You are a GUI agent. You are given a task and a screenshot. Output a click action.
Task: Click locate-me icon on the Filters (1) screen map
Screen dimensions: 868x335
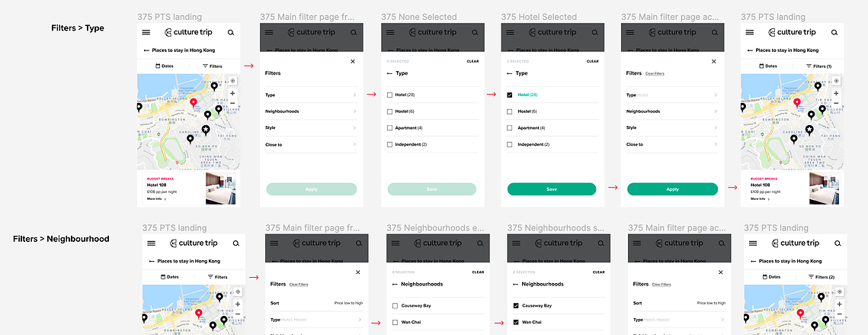point(836,81)
